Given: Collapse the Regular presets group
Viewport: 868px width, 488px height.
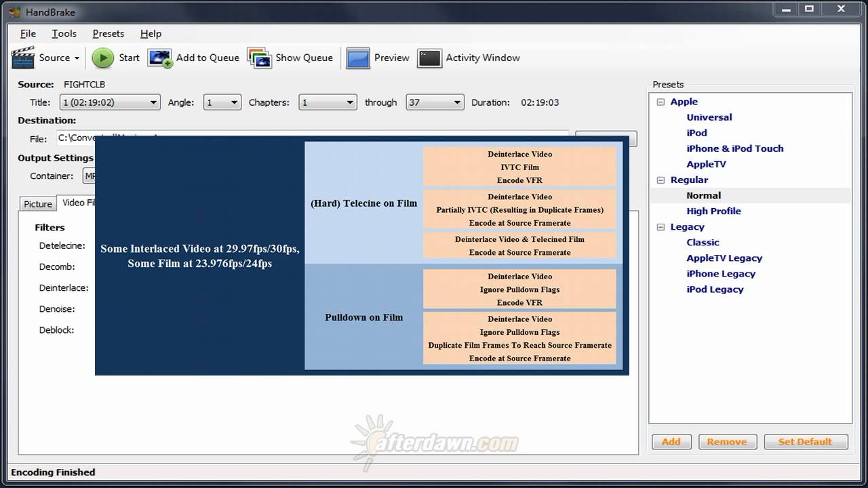Looking at the screenshot, I should (x=660, y=180).
